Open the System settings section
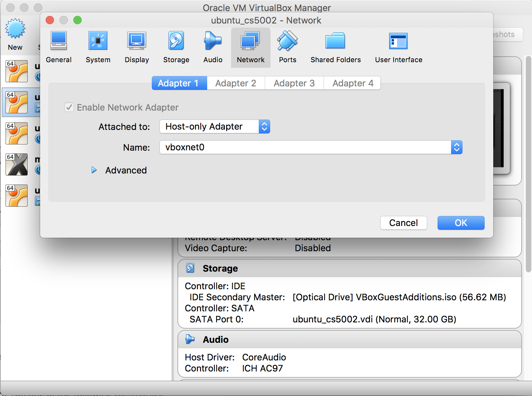The width and height of the screenshot is (532, 396). 98,47
